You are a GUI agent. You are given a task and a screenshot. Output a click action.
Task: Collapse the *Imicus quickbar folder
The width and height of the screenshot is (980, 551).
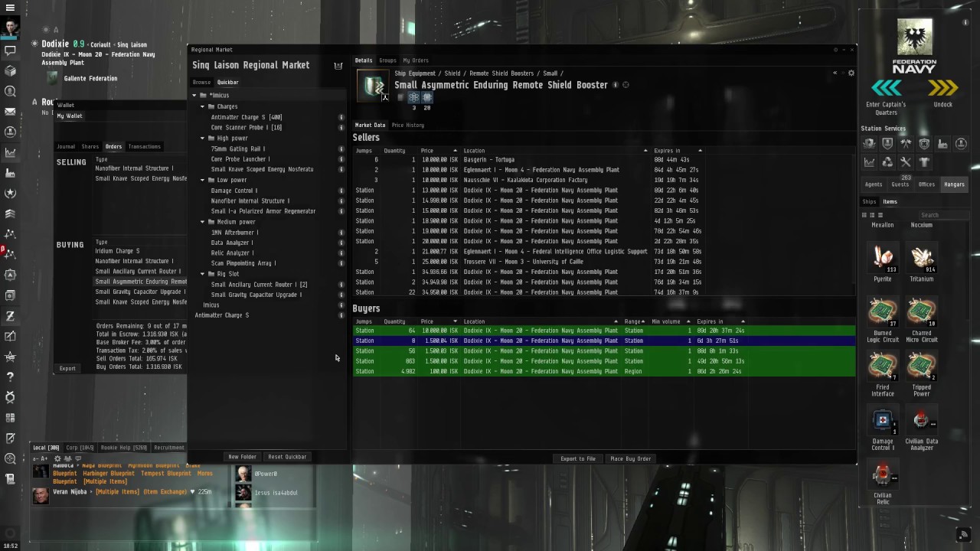pyautogui.click(x=194, y=96)
